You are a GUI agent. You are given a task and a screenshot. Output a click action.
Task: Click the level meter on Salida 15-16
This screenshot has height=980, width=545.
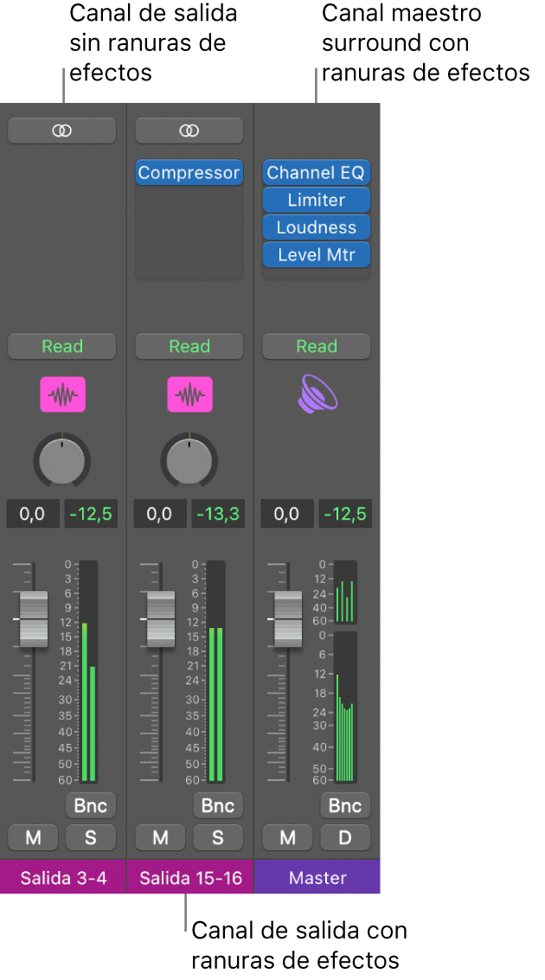[x=216, y=671]
